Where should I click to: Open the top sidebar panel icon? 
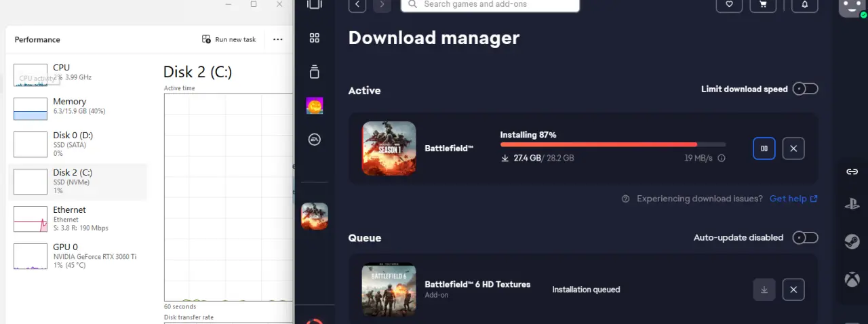click(315, 4)
